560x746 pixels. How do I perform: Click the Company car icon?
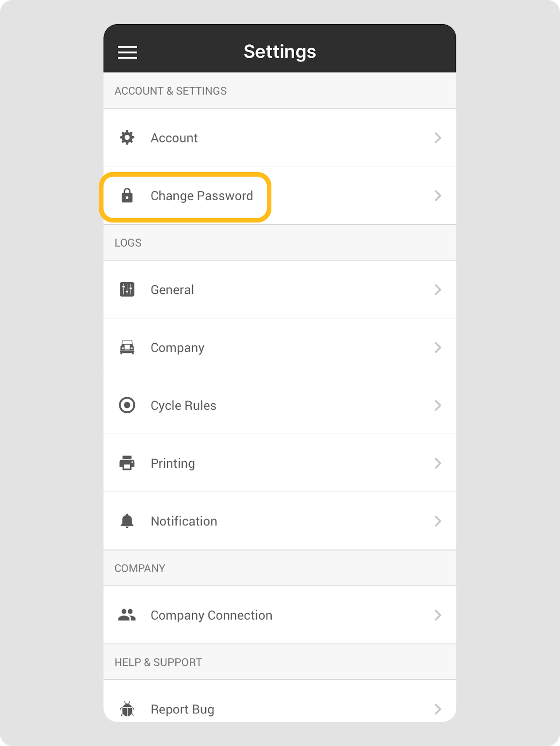(x=127, y=347)
